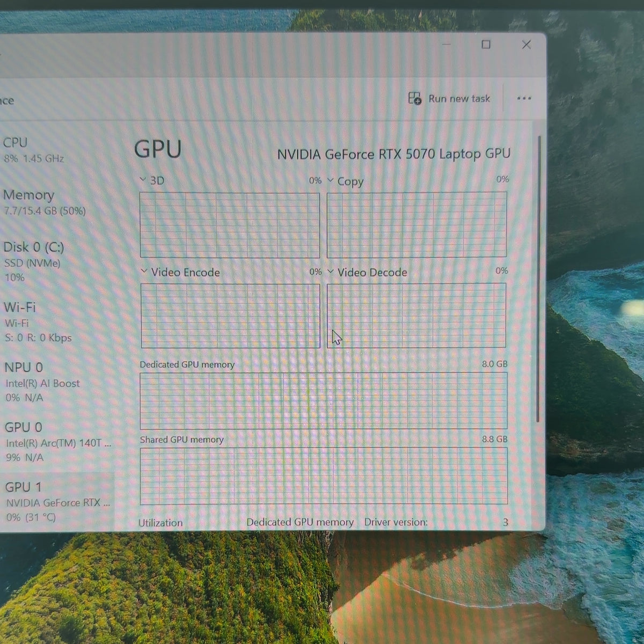Open the Copy engine dropdown chevron

(x=330, y=180)
